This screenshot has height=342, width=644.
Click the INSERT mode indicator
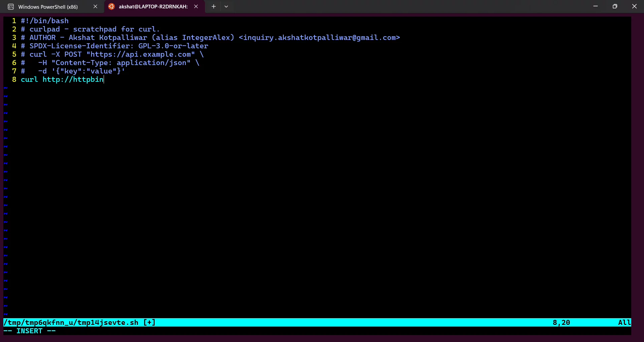click(30, 331)
